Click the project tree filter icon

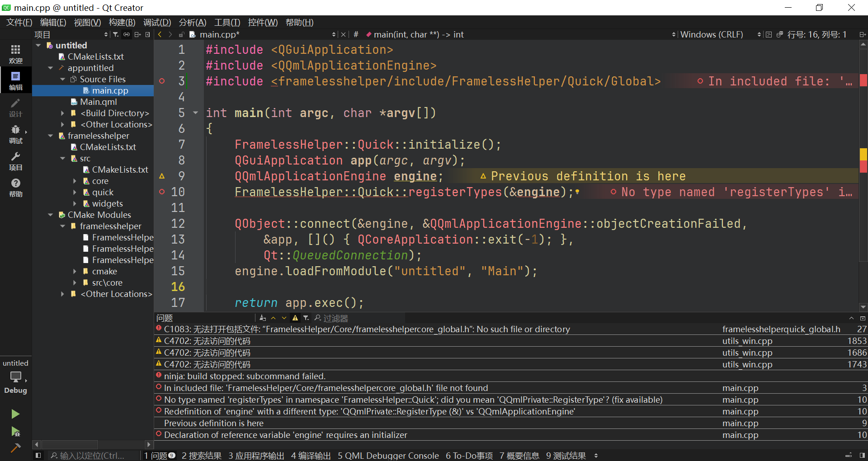116,34
